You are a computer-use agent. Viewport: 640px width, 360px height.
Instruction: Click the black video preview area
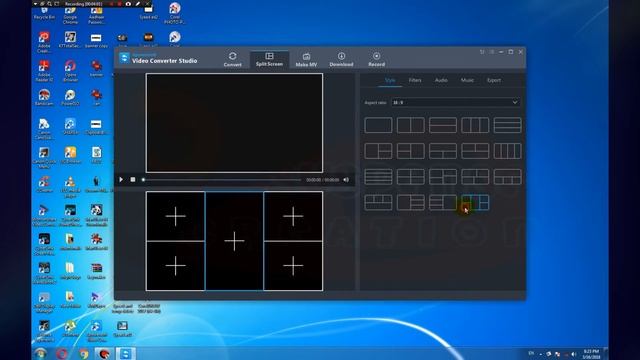click(x=234, y=123)
